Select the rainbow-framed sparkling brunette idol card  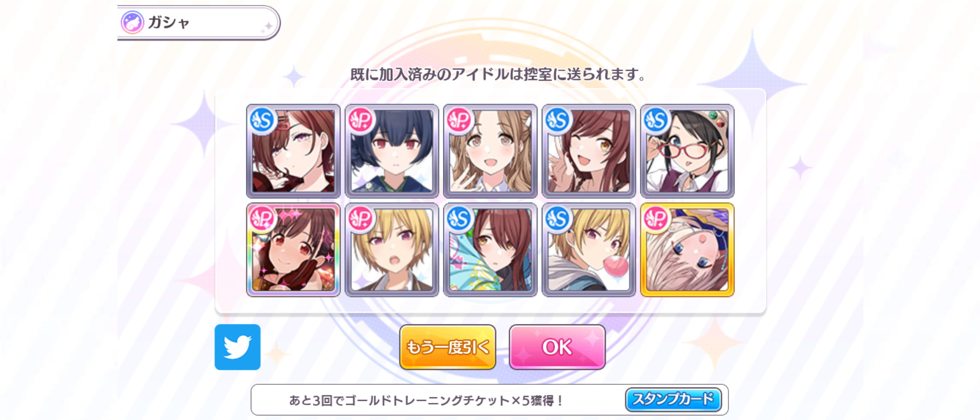(293, 250)
